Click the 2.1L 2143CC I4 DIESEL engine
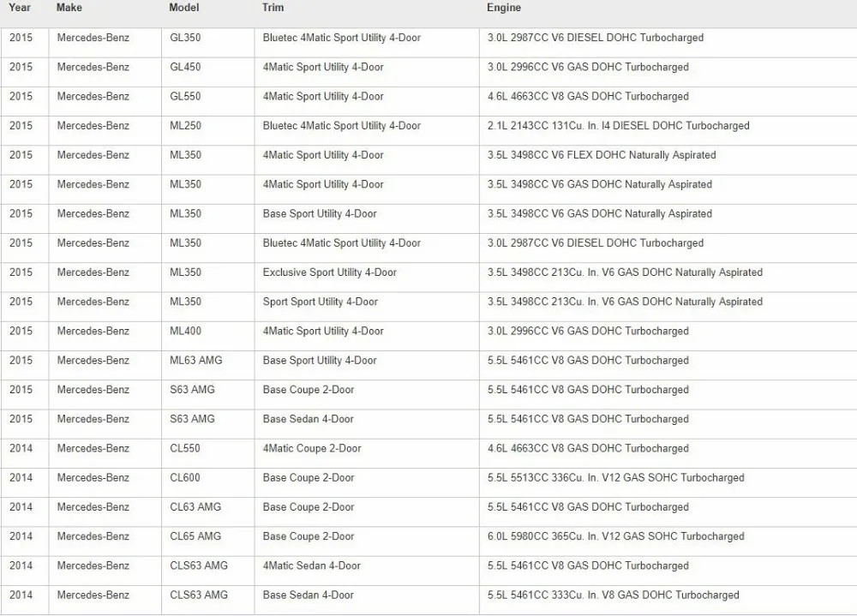This screenshot has width=857, height=616. [x=618, y=126]
